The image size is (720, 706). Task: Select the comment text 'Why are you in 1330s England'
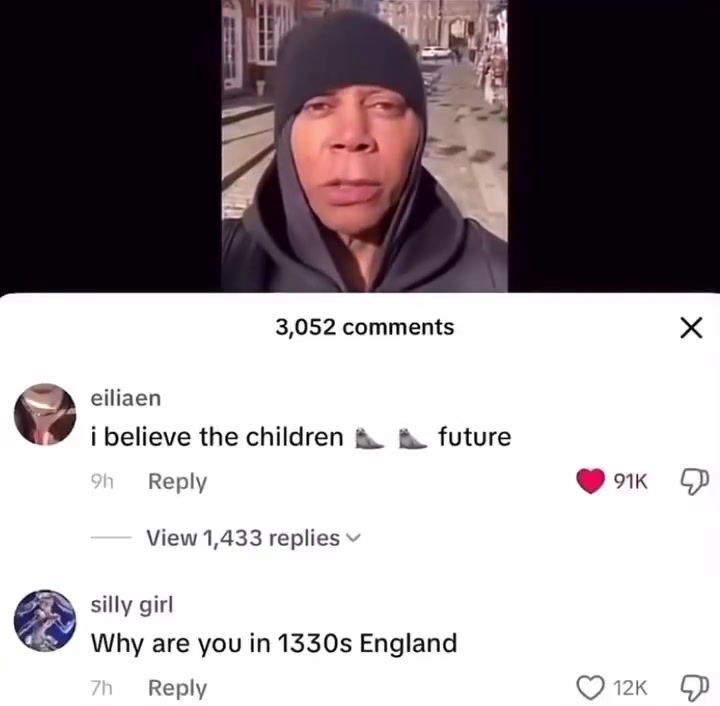coord(274,643)
